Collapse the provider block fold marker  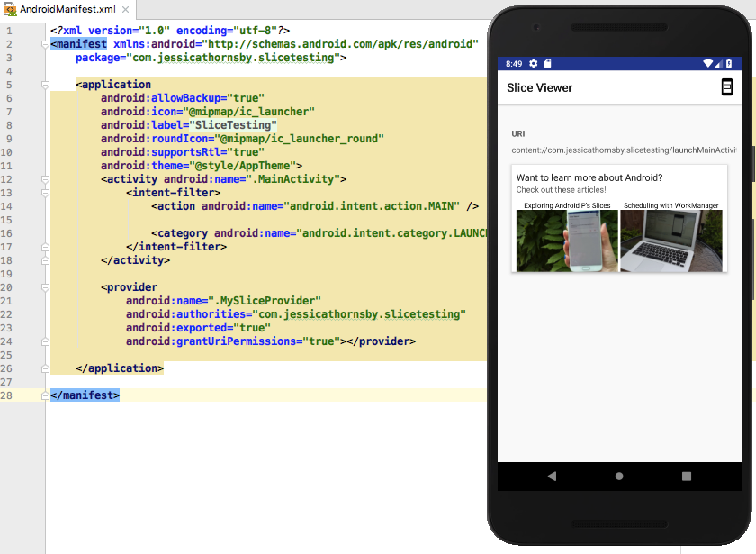point(45,287)
